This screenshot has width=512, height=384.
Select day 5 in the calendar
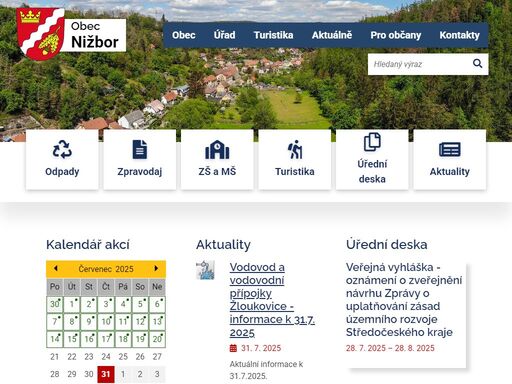pyautogui.click(x=140, y=304)
